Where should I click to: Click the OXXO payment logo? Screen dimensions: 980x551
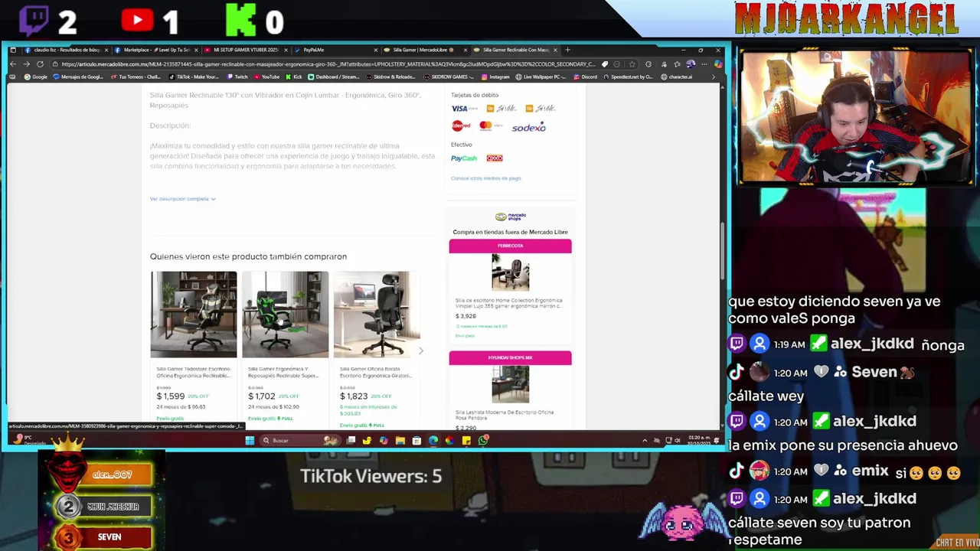(x=495, y=158)
